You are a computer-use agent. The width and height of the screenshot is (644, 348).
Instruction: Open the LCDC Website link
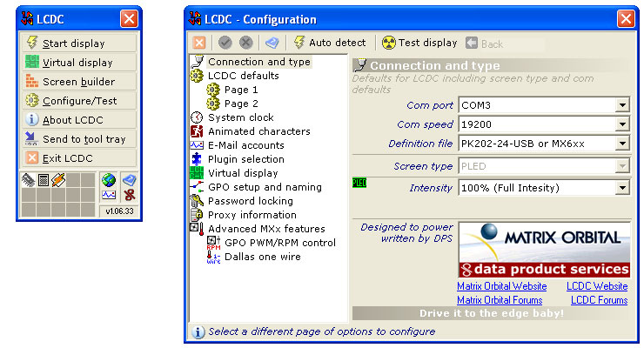point(597,286)
